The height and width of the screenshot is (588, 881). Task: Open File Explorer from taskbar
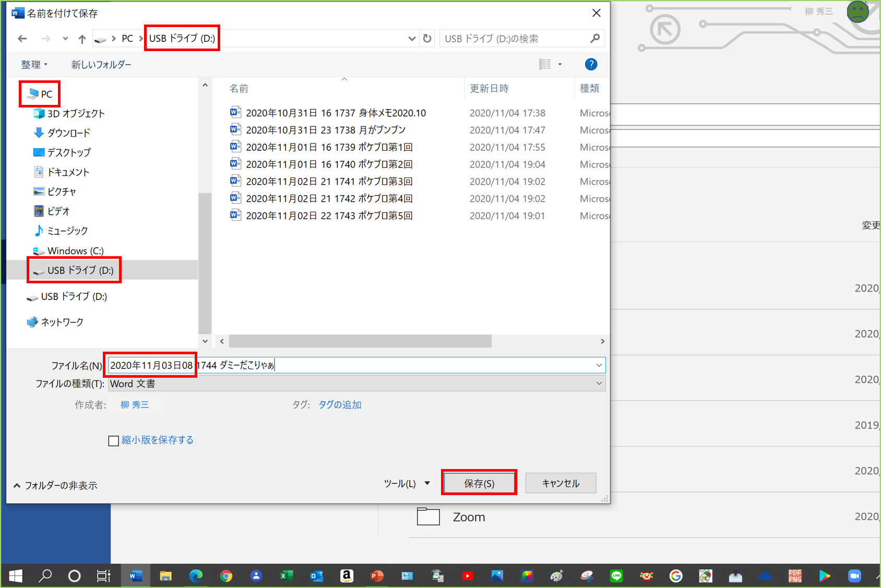pyautogui.click(x=166, y=576)
